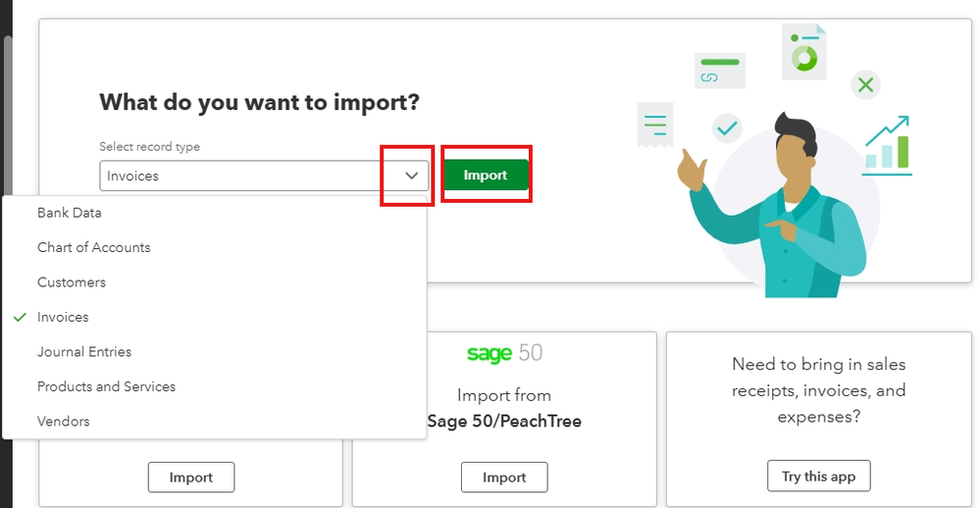Viewport: 980px width, 508px height.
Task: Click the receipt icon in illustration
Action: 654,125
